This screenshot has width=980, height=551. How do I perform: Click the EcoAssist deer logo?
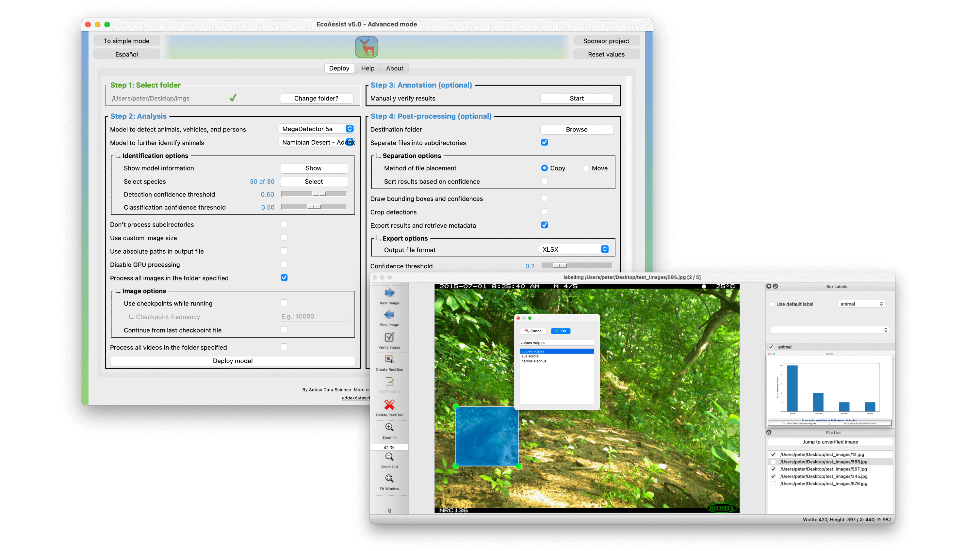(x=367, y=47)
